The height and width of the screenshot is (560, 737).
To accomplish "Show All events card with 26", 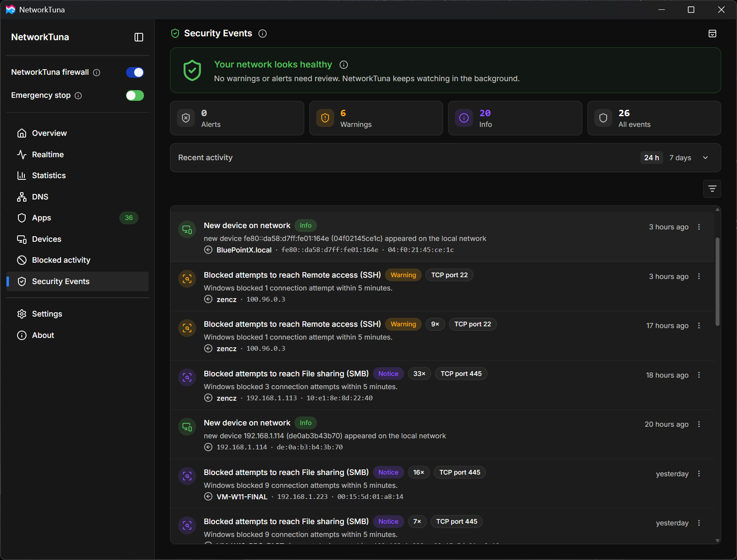I will [654, 118].
